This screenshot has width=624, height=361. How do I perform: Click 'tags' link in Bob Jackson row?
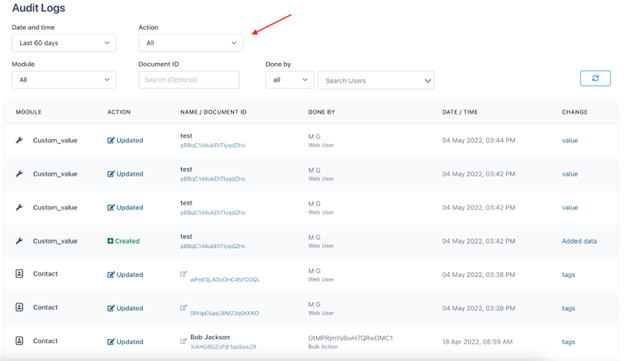[x=568, y=341]
